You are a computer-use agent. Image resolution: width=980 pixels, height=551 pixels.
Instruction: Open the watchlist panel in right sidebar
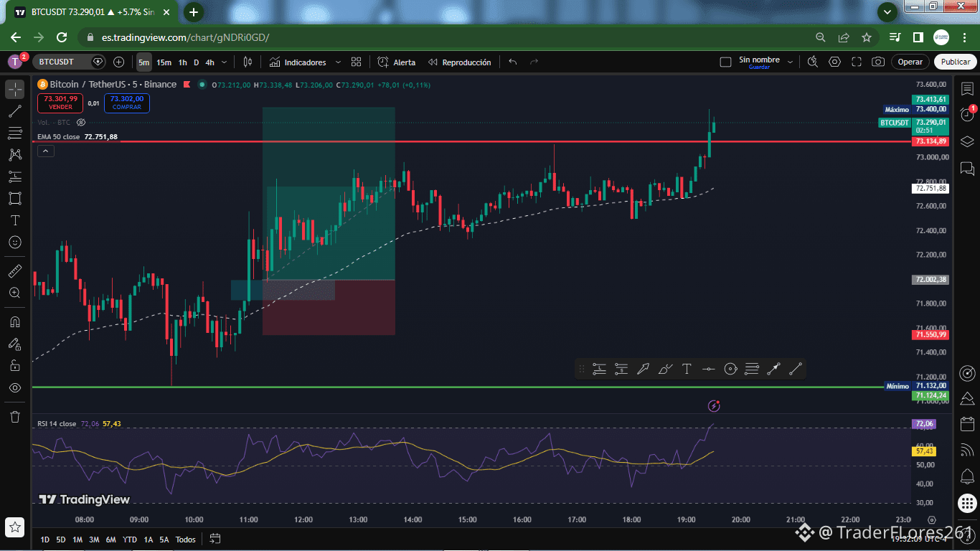(967, 89)
